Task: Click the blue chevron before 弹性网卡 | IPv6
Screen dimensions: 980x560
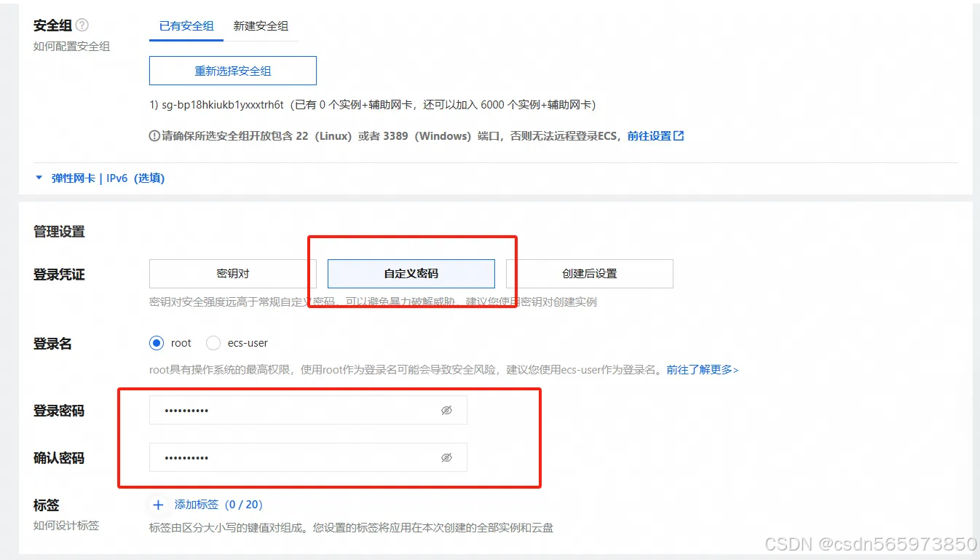Action: pyautogui.click(x=39, y=177)
